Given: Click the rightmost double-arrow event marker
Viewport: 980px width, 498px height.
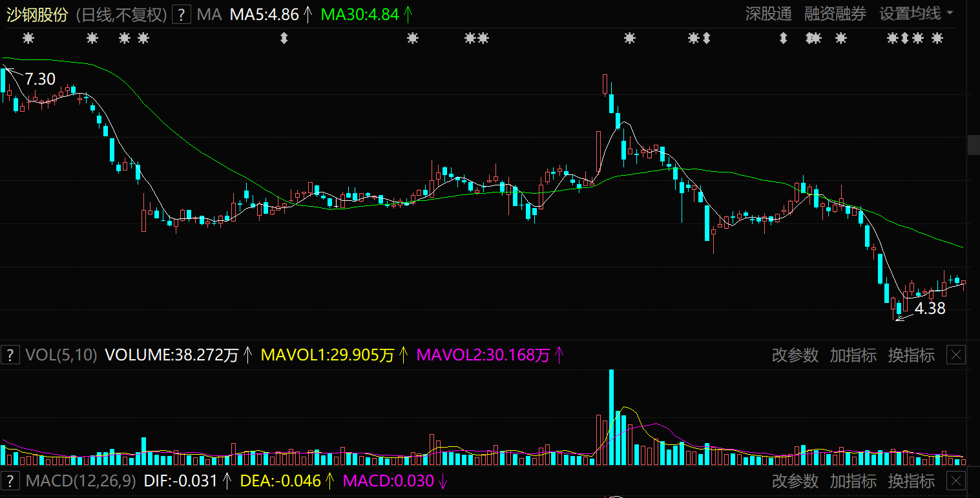Looking at the screenshot, I should 905,39.
